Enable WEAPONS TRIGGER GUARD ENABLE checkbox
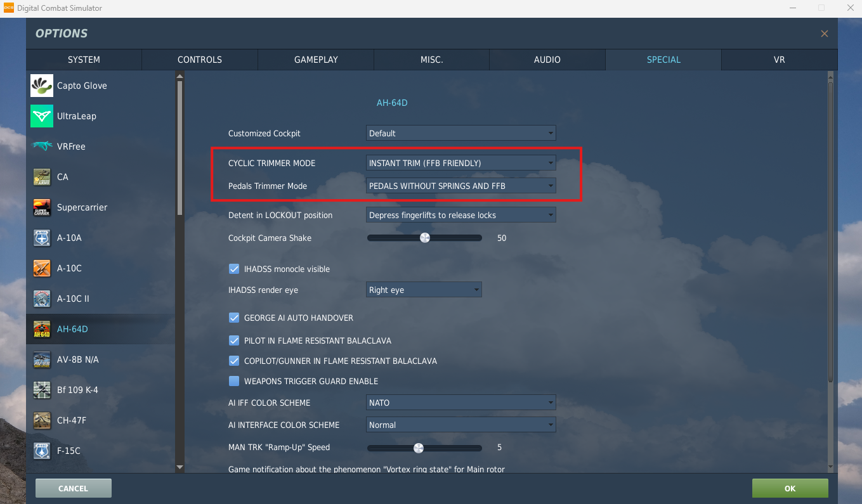 coord(234,381)
